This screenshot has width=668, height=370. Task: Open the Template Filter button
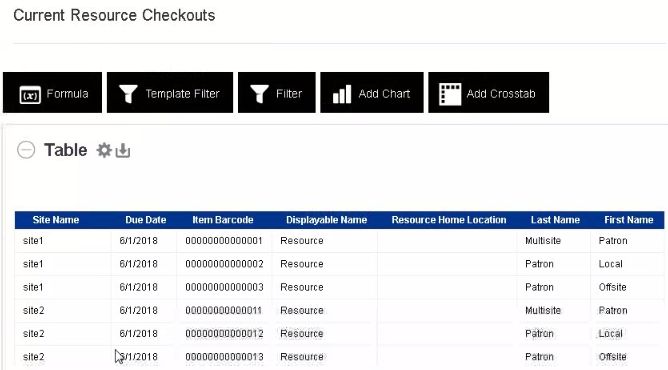click(x=170, y=93)
